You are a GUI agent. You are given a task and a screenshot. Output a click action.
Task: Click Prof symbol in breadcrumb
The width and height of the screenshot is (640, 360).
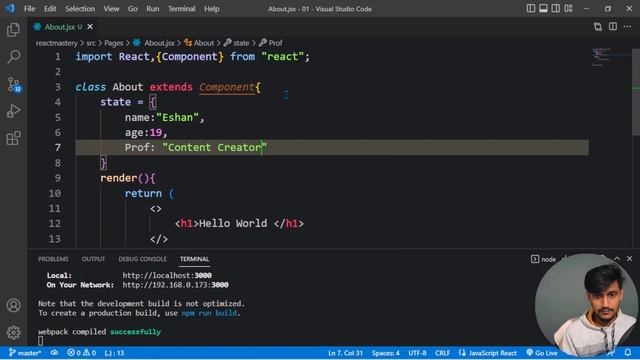(x=271, y=43)
